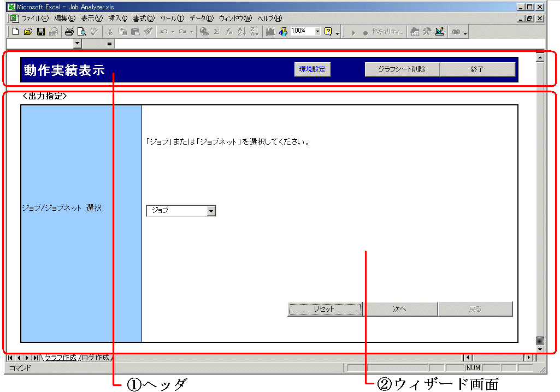
Task: Click the グラフシート削除 button
Action: (402, 69)
